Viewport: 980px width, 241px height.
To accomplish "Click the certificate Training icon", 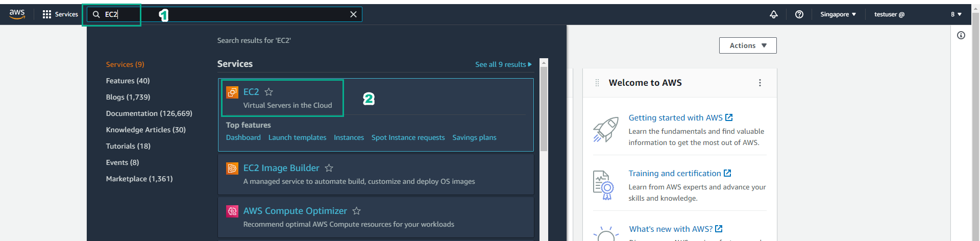I will pos(603,185).
